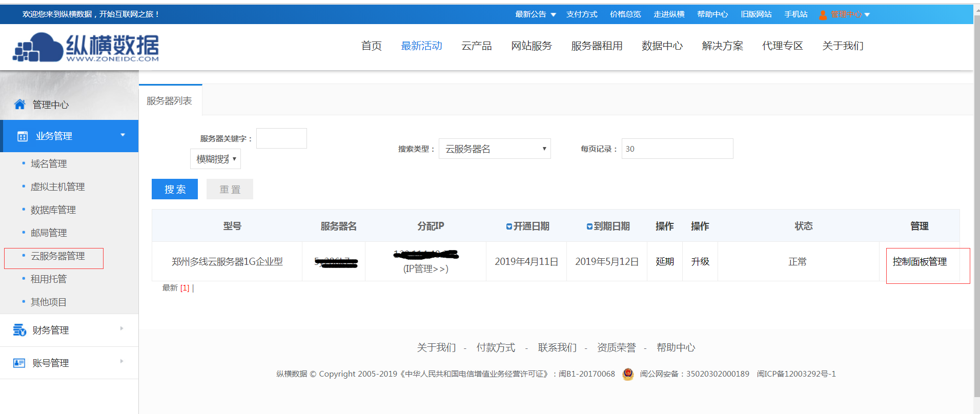Click the 服务器关键字 input field

point(281,138)
